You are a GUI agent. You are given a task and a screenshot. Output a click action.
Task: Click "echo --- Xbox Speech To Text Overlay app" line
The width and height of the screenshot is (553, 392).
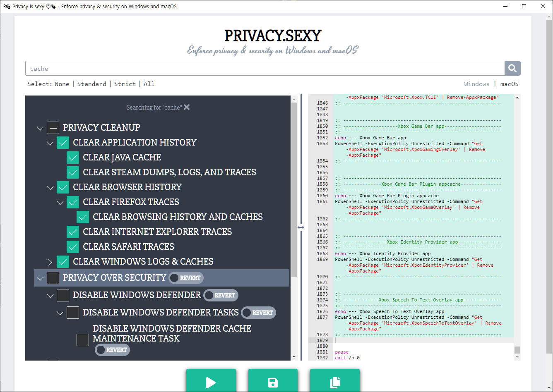390,311
